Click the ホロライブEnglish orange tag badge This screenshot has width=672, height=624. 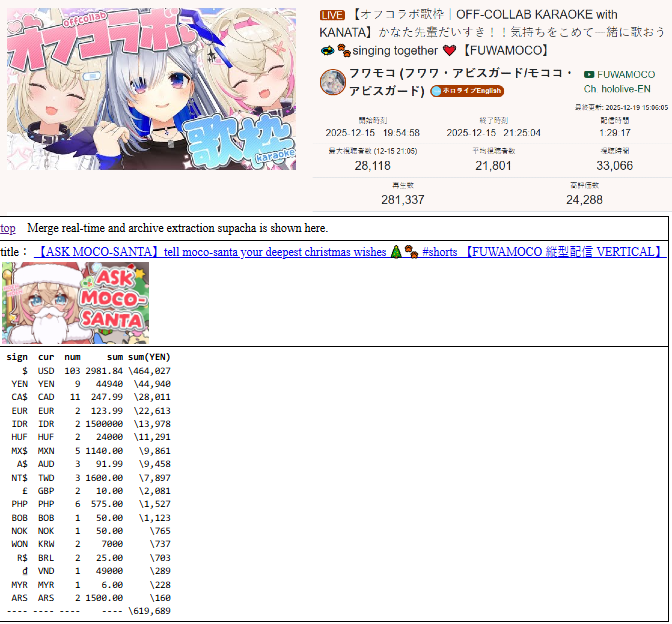click(467, 91)
